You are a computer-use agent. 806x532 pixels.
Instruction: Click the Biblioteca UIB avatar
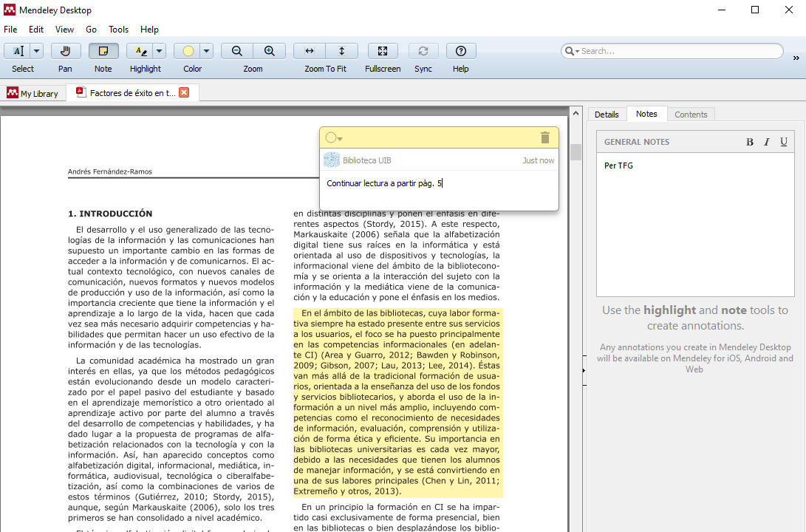pos(332,160)
